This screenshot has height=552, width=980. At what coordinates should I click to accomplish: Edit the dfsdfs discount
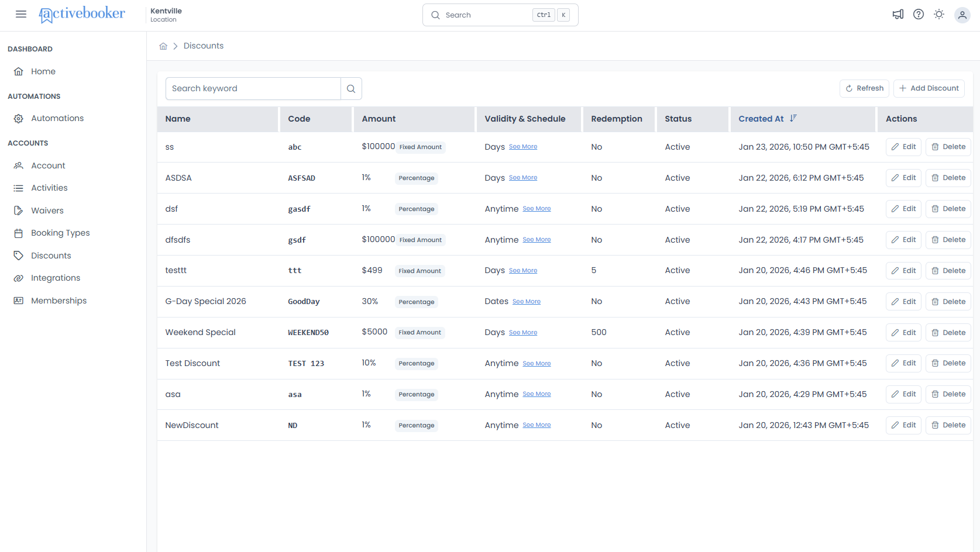coord(903,240)
